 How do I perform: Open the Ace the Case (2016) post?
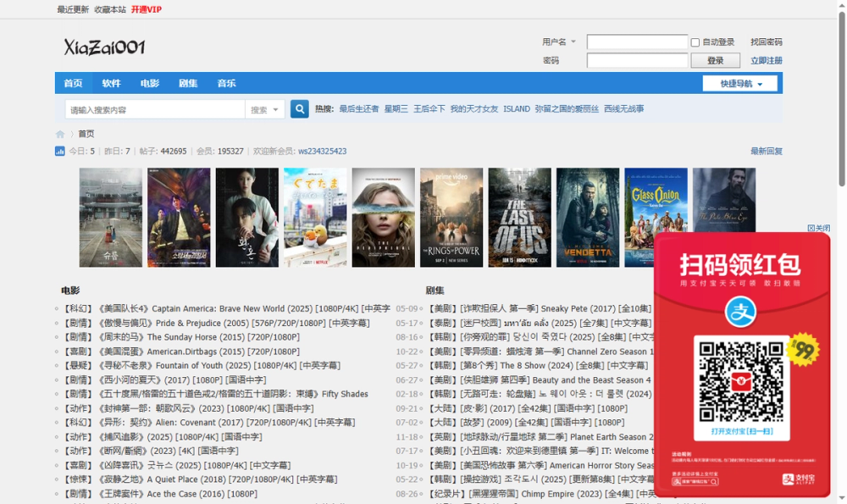159,494
